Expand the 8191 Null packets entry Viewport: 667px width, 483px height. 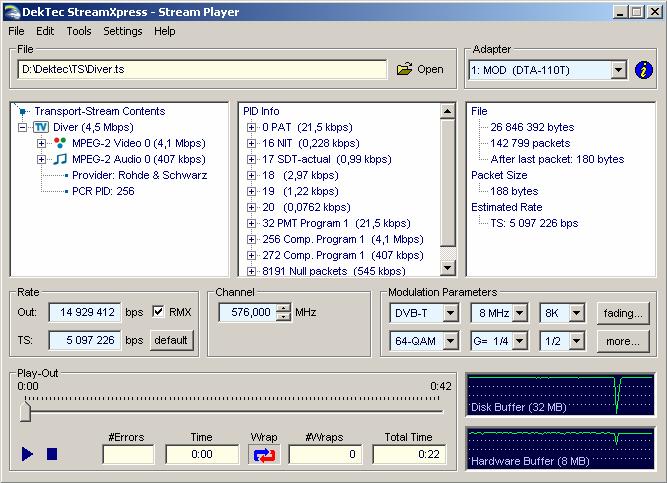[x=251, y=271]
